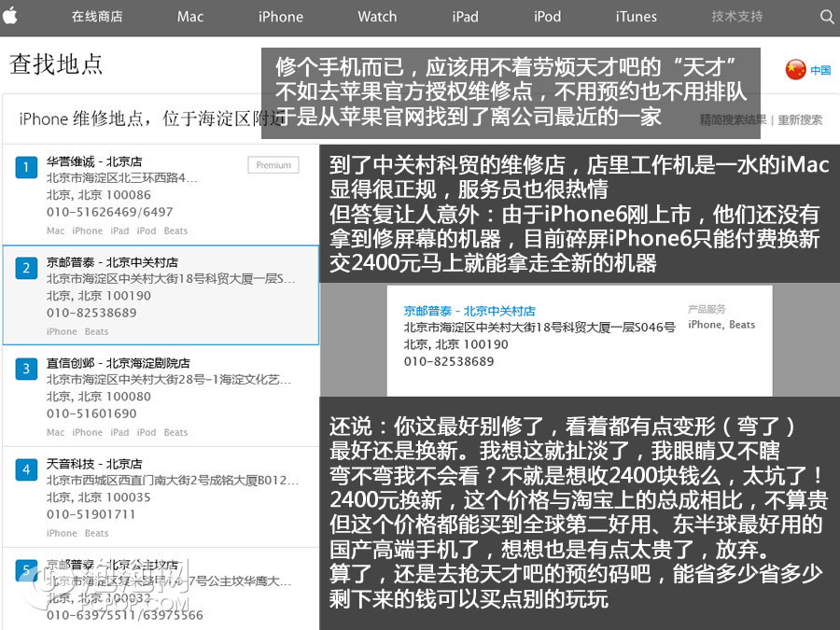This screenshot has height=630, width=840.
Task: Open the Mac menu
Action: point(190,17)
